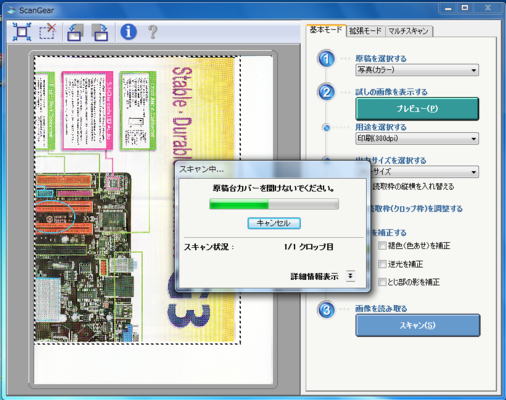Image resolution: width=506 pixels, height=400 pixels.
Task: Click 試しの画像を表示する heading text
Action: tap(391, 92)
